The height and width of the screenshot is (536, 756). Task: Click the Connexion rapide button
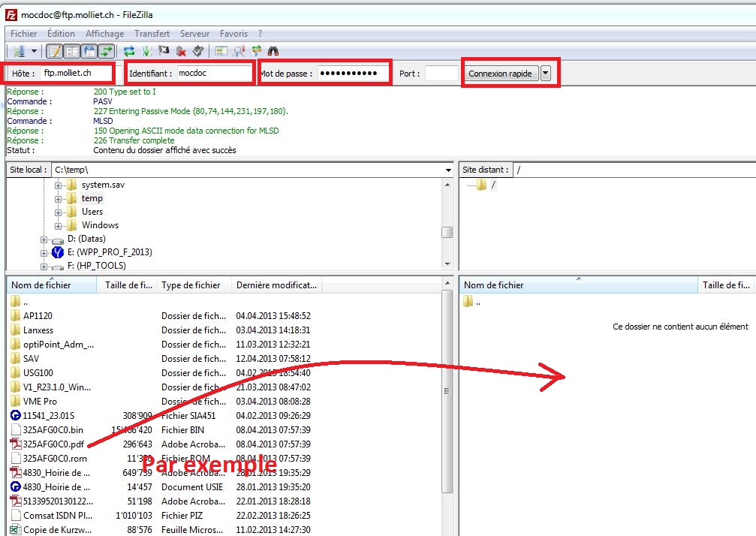click(x=501, y=74)
